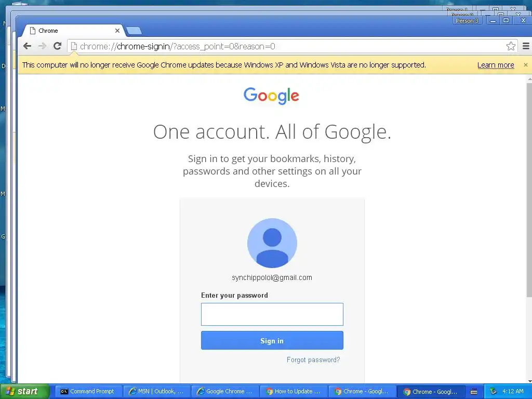This screenshot has width=532, height=399.
Task: Switch to How to Update taskbar window
Action: 294,391
